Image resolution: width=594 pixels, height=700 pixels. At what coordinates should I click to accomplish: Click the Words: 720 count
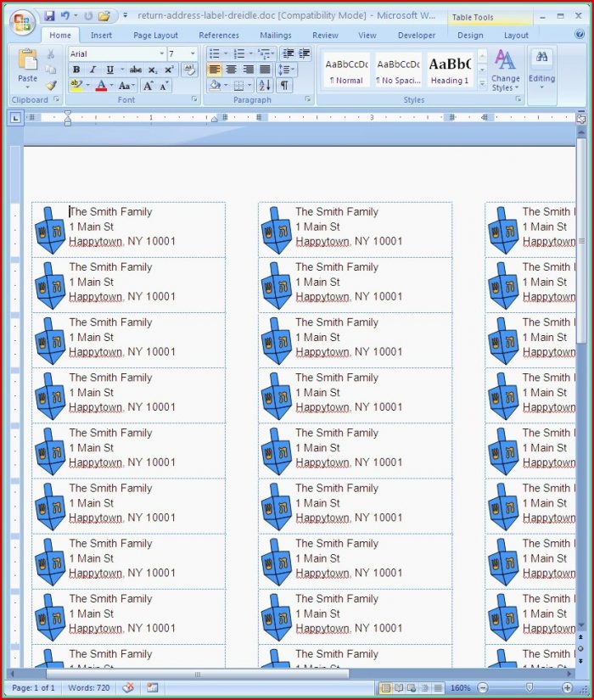click(88, 688)
